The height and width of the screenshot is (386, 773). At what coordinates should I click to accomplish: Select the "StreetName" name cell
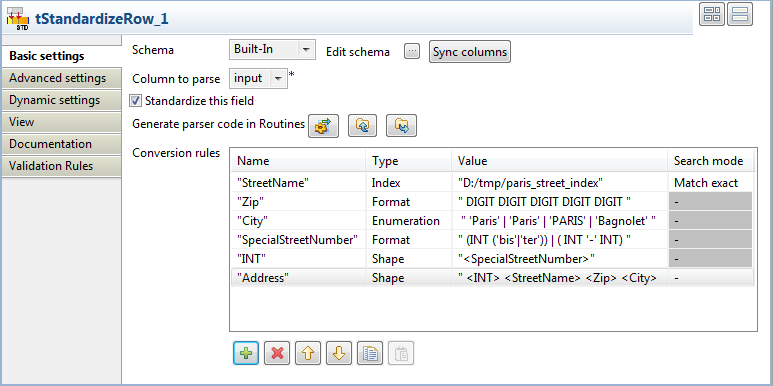pos(298,183)
